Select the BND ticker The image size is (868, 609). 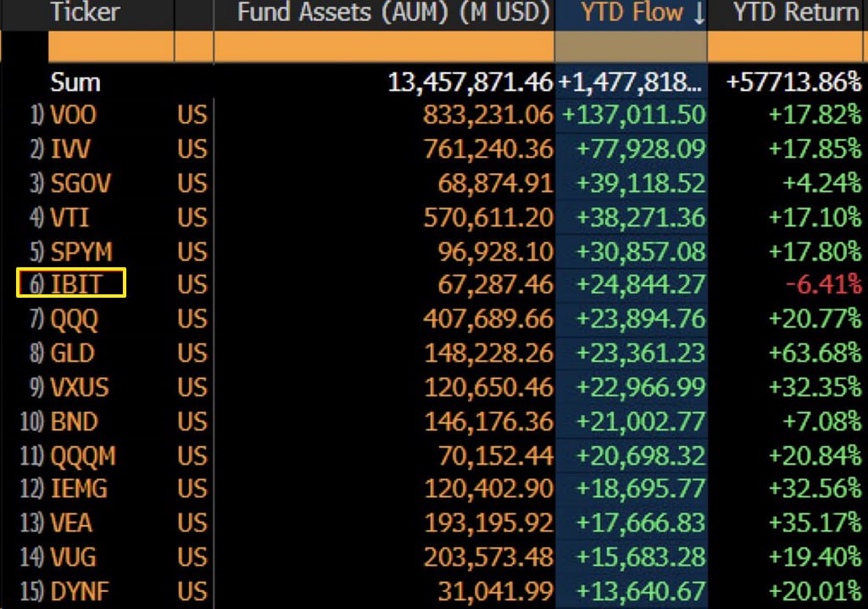[x=75, y=422]
